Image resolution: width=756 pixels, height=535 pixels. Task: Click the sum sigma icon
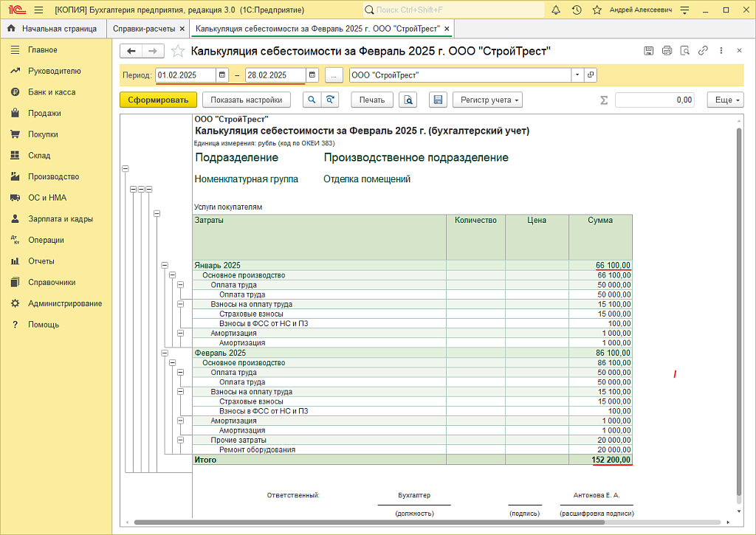point(604,100)
